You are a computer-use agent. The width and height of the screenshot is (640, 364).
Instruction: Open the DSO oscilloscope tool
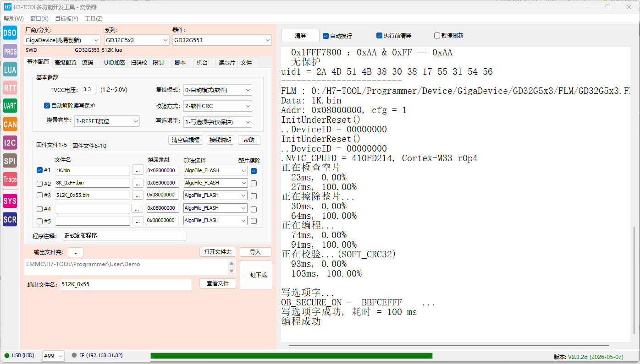click(10, 33)
